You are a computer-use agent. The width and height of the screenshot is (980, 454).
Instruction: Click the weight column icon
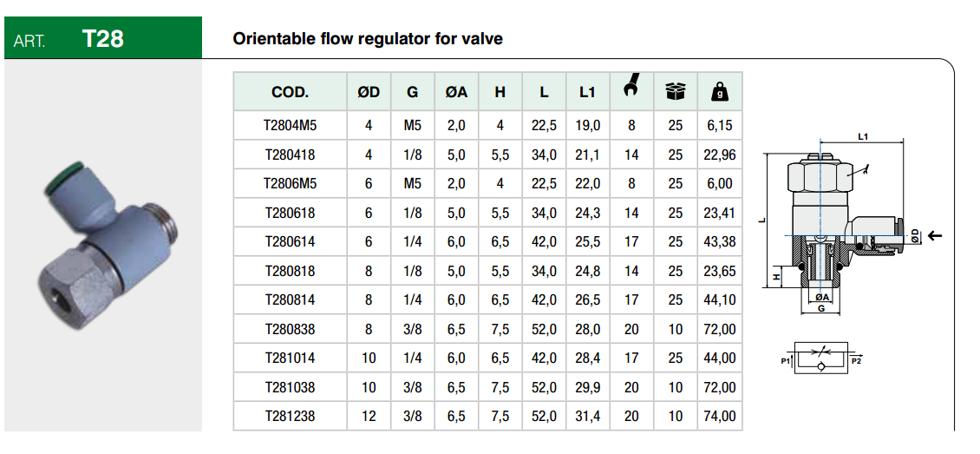pos(720,90)
